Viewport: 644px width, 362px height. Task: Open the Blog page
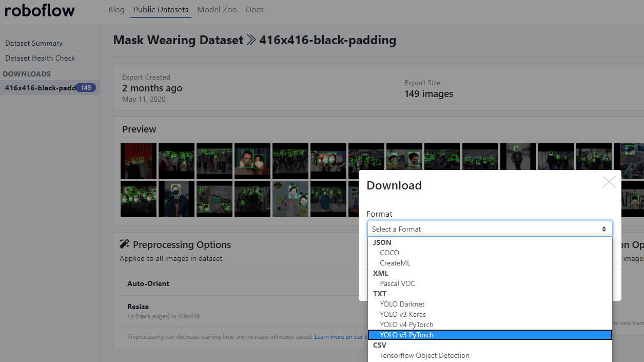pos(116,10)
